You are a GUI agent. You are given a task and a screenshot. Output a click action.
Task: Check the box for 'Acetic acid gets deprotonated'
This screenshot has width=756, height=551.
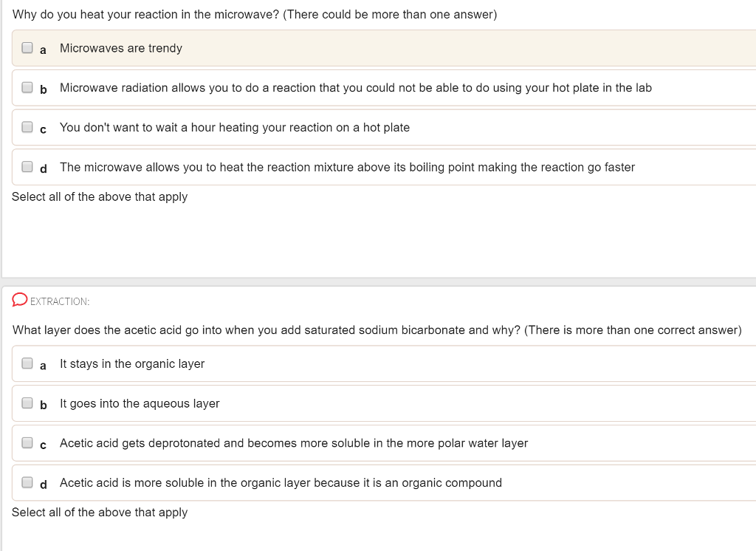tap(27, 443)
